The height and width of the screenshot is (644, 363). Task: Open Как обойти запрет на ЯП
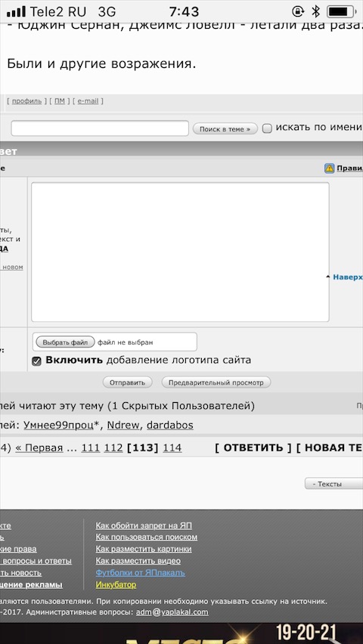coord(144,525)
